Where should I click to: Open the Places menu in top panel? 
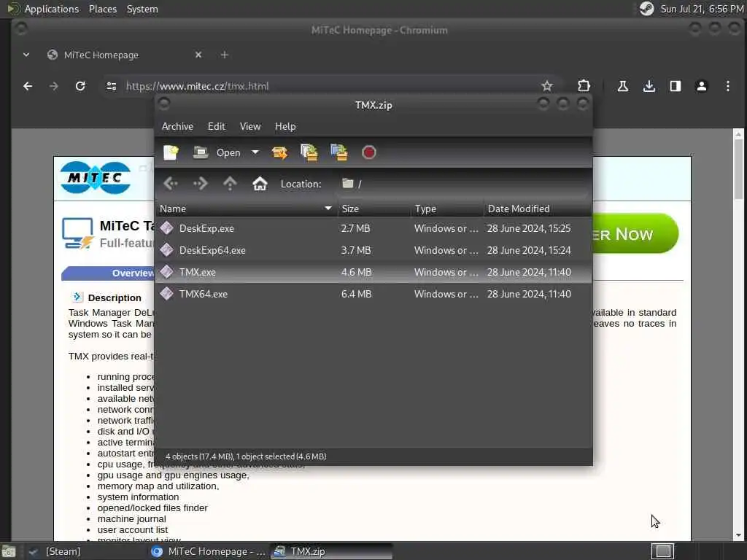pos(103,9)
